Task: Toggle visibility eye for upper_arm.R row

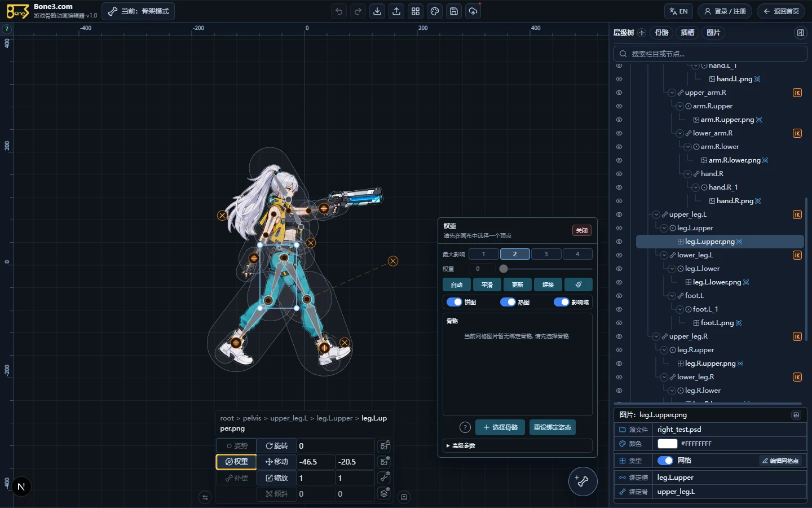Action: 619,93
